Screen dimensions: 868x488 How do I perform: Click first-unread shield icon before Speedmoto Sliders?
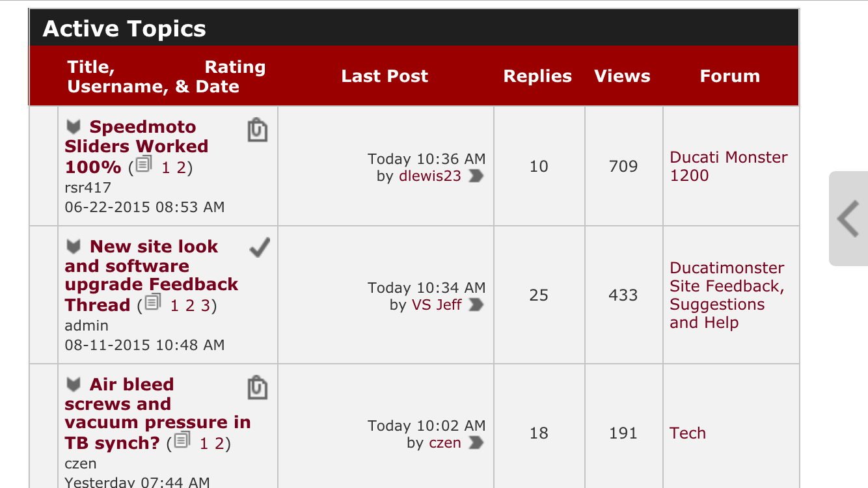pos(74,126)
